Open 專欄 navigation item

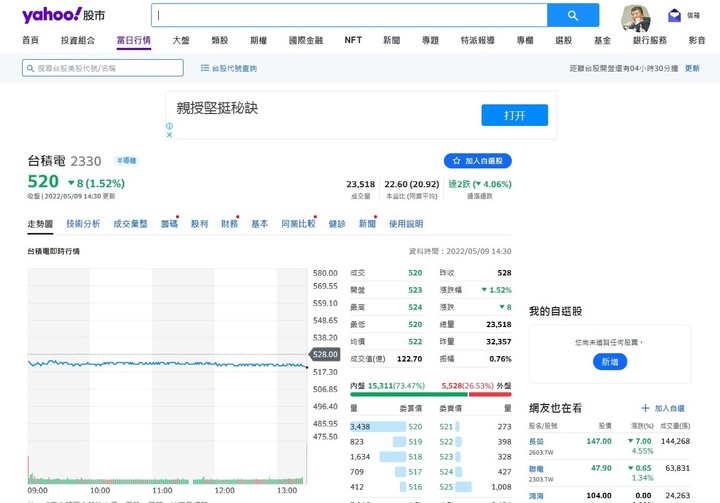(x=525, y=40)
